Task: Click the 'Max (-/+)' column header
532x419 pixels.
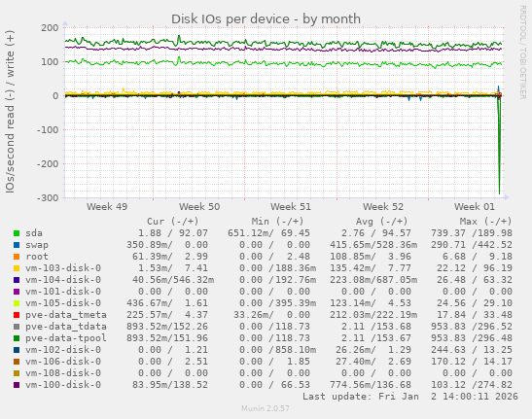Action: 486,222
